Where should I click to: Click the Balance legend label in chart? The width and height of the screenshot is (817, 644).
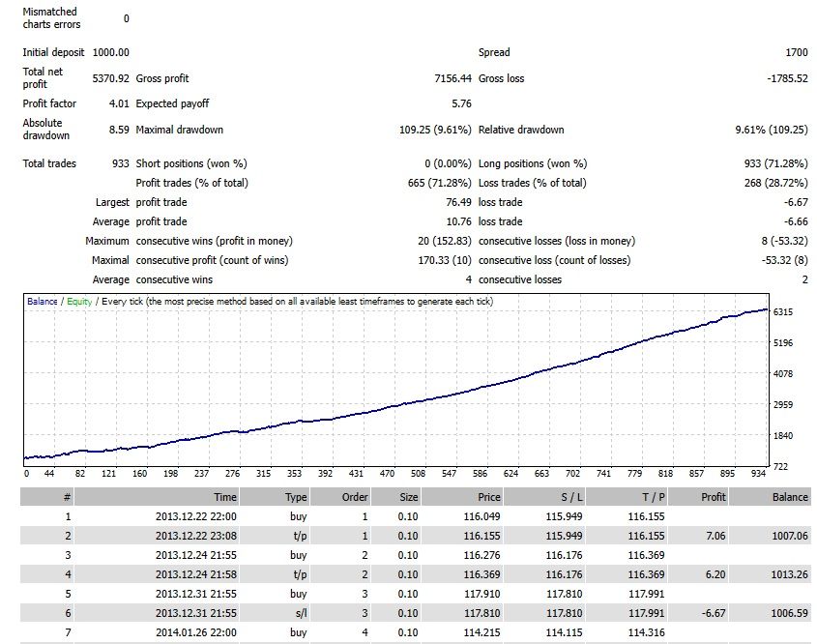click(43, 302)
